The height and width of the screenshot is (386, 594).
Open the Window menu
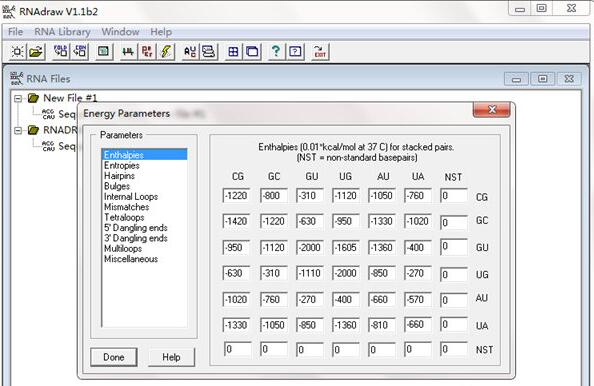[120, 32]
